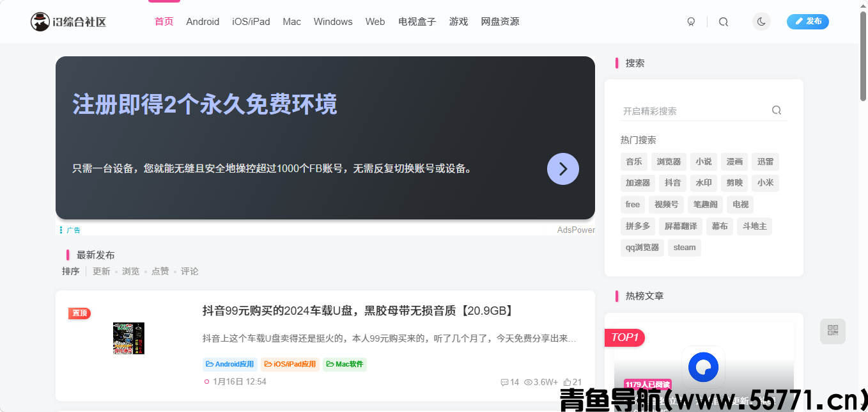Select hot search tag 小米

point(766,183)
